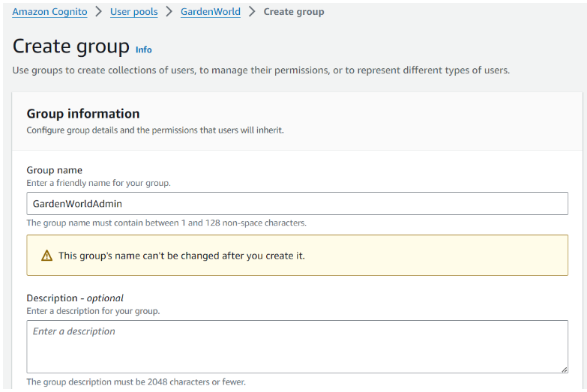
Task: Grab the Description box resize handle
Action: 563,369
